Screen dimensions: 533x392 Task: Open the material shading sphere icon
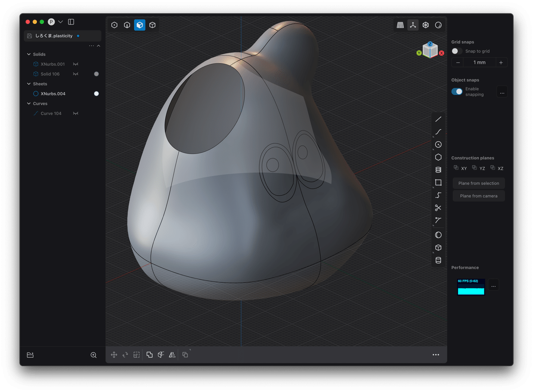point(438,25)
